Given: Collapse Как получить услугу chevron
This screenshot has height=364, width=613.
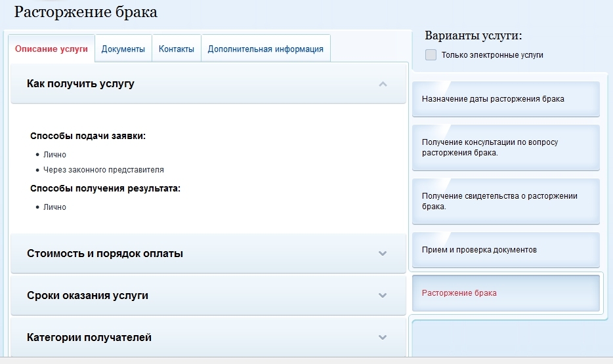Looking at the screenshot, I should pos(383,84).
